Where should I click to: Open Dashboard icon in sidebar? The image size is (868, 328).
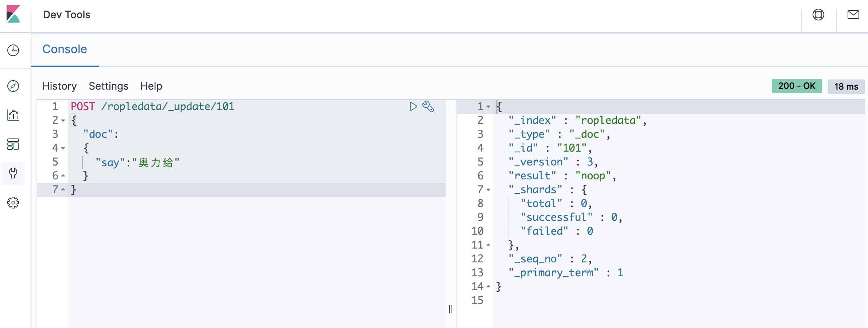13,144
